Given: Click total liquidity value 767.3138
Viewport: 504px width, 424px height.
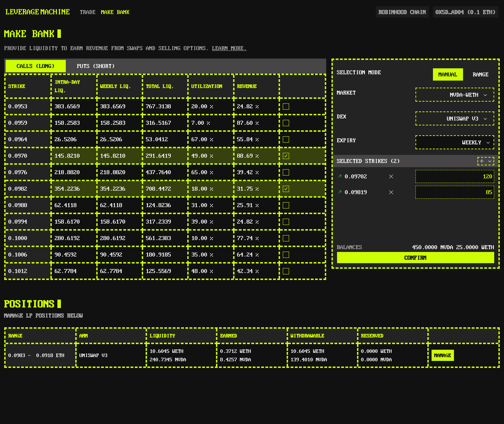Looking at the screenshot, I should [158, 107].
